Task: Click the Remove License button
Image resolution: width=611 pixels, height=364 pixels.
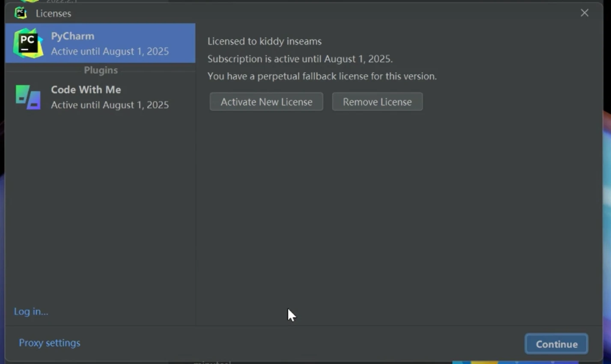Action: [377, 102]
